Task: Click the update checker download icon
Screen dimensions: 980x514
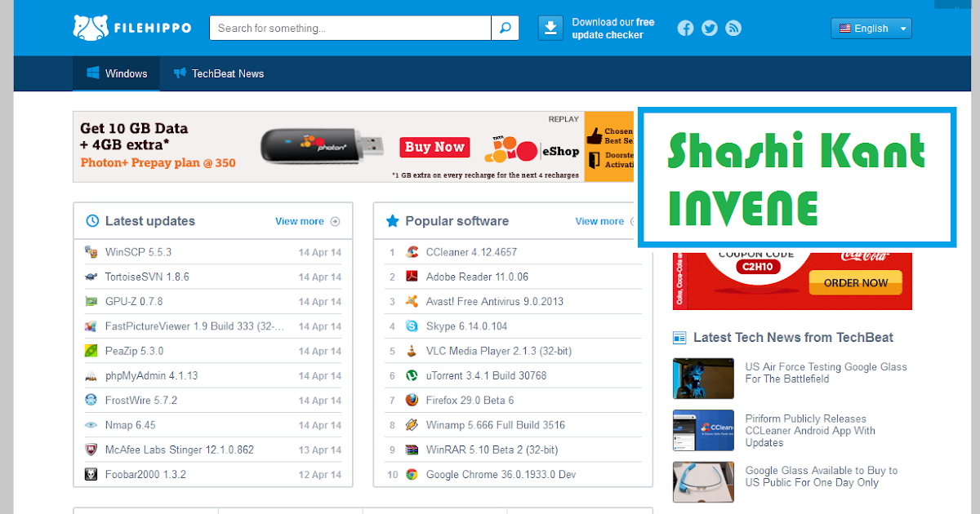Action: click(x=551, y=28)
